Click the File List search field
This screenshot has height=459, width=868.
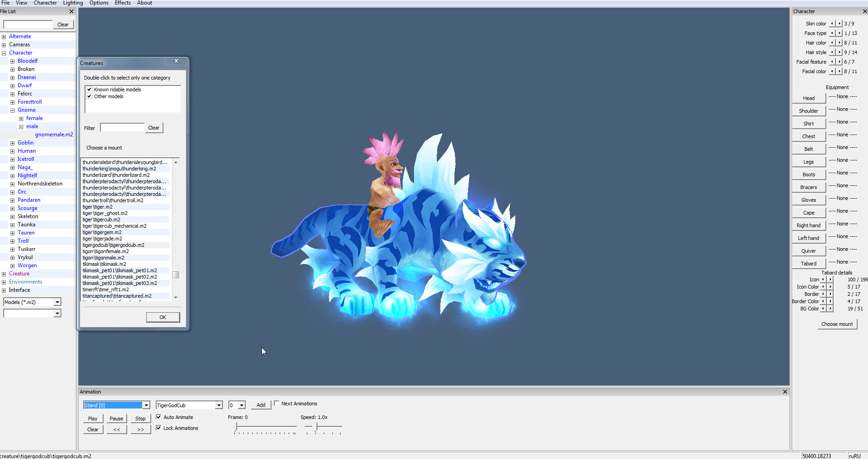28,25
